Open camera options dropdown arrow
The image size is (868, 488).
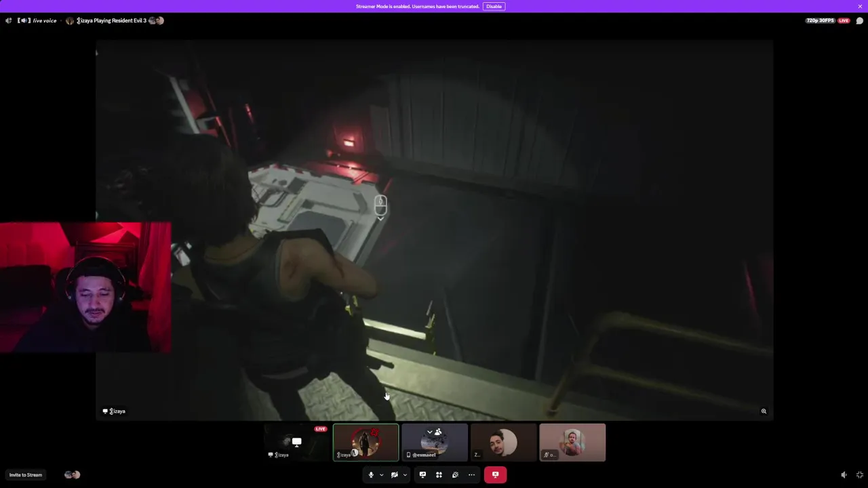(405, 475)
